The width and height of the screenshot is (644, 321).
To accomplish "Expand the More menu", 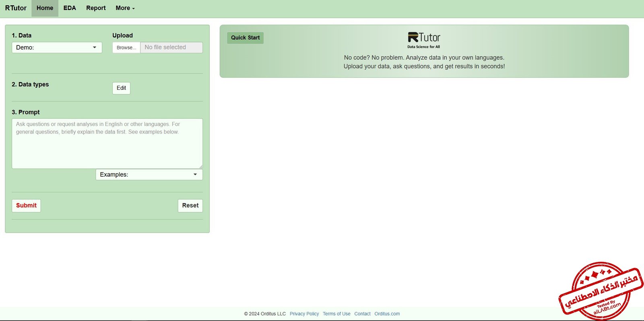I will click(125, 8).
